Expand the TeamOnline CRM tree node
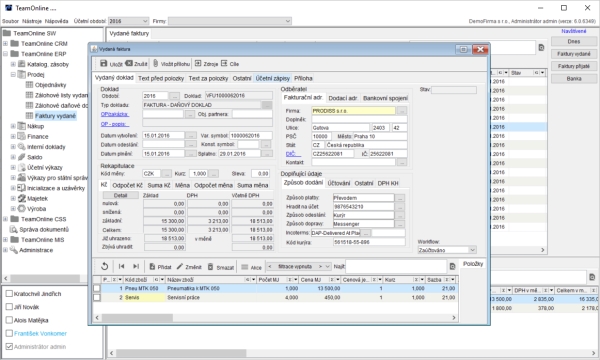600x360 pixels. (5, 43)
